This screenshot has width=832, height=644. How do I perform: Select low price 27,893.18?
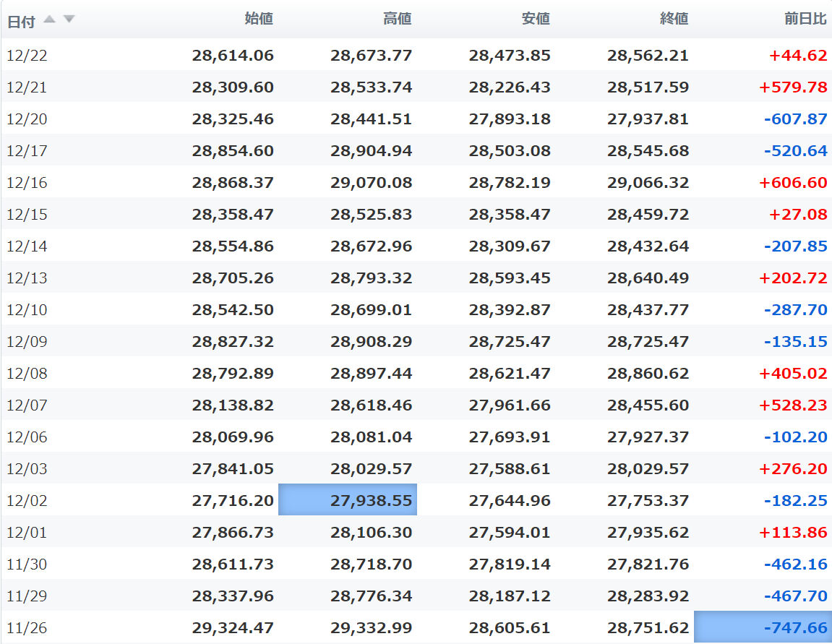click(x=510, y=119)
